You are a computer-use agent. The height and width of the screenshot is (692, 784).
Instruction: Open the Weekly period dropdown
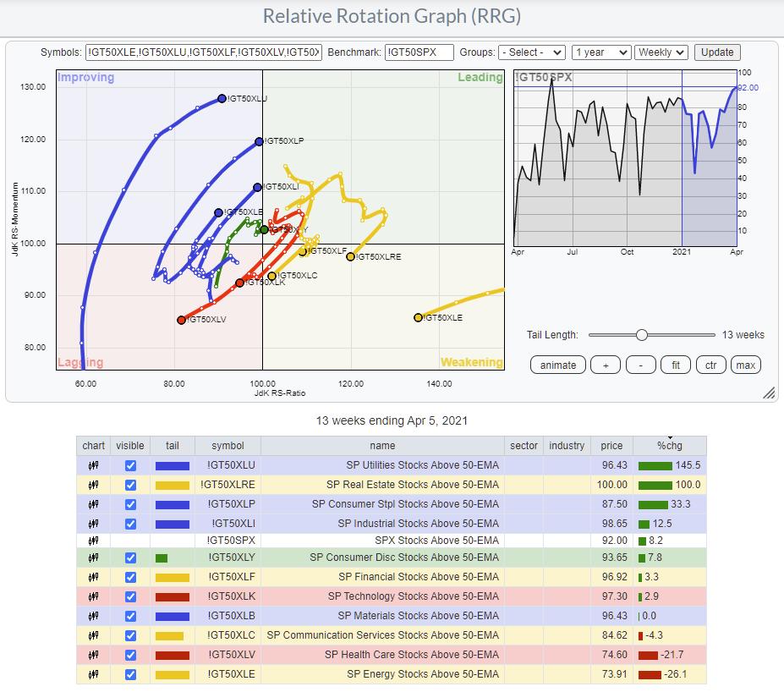point(661,52)
